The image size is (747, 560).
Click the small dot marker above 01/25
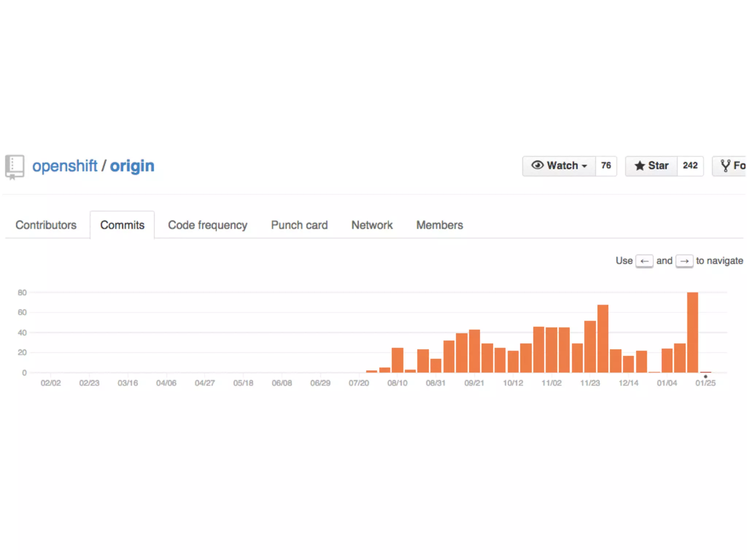pyautogui.click(x=705, y=377)
